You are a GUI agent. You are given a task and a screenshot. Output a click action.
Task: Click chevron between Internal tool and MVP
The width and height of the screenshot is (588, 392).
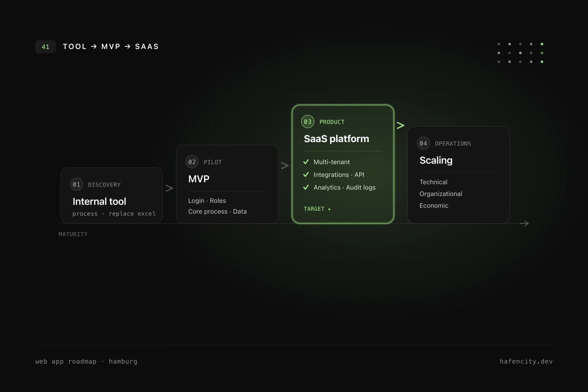[169, 188]
